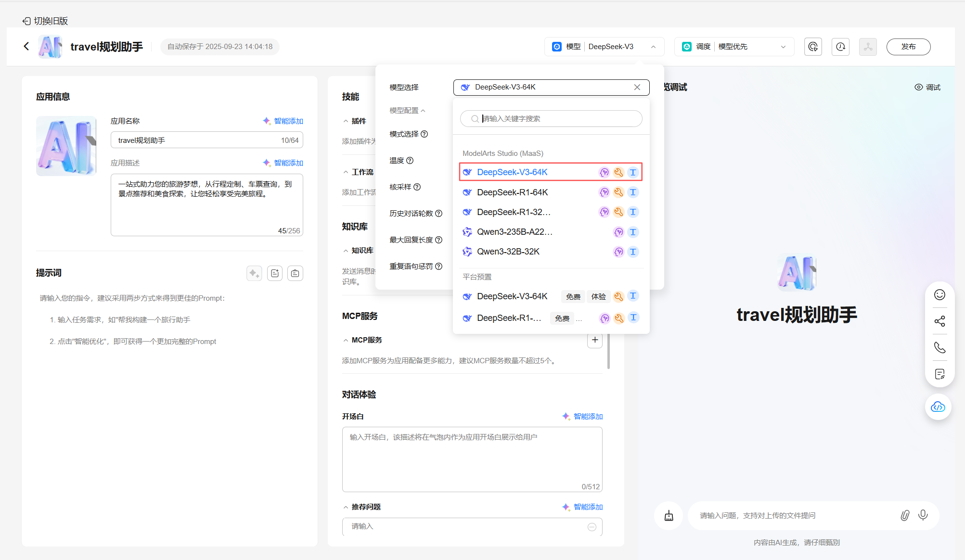Remove the recommended question with minus icon
Viewport: 965px width, 560px height.
pyautogui.click(x=592, y=527)
